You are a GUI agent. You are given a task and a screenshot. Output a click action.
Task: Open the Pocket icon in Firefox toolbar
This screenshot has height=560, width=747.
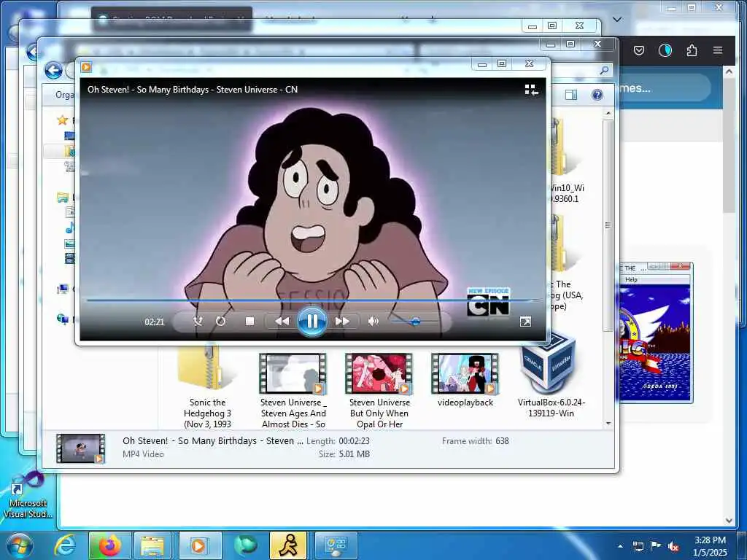(x=639, y=50)
